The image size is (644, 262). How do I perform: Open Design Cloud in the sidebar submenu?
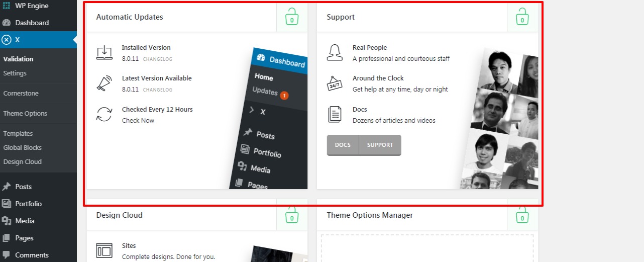coord(22,161)
